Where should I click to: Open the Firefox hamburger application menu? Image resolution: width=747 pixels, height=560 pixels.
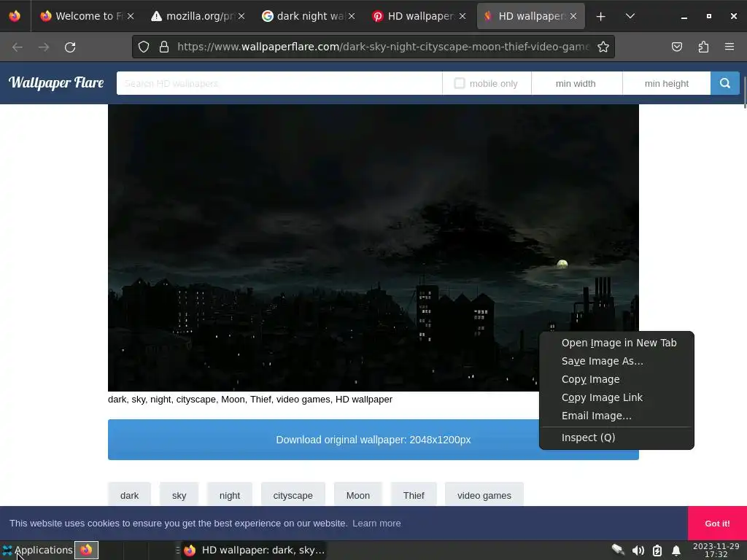coord(729,47)
